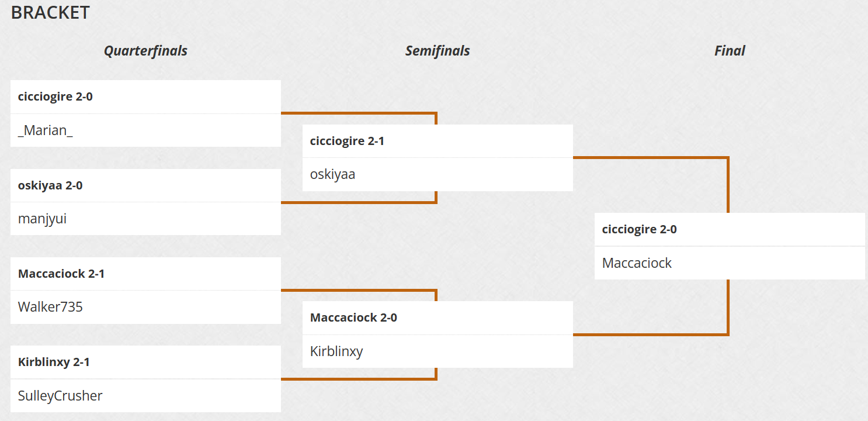Open cicciogire 2-0 in the Quarterfinals

[55, 97]
